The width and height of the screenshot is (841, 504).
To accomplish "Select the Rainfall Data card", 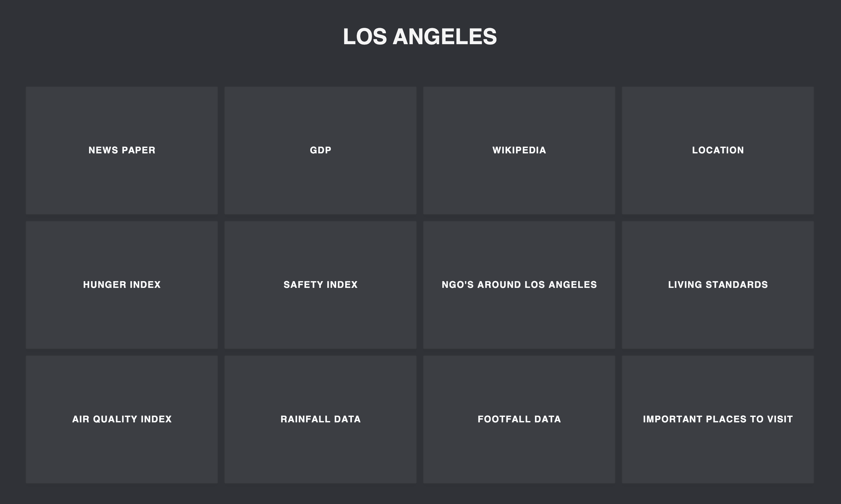I will [321, 419].
